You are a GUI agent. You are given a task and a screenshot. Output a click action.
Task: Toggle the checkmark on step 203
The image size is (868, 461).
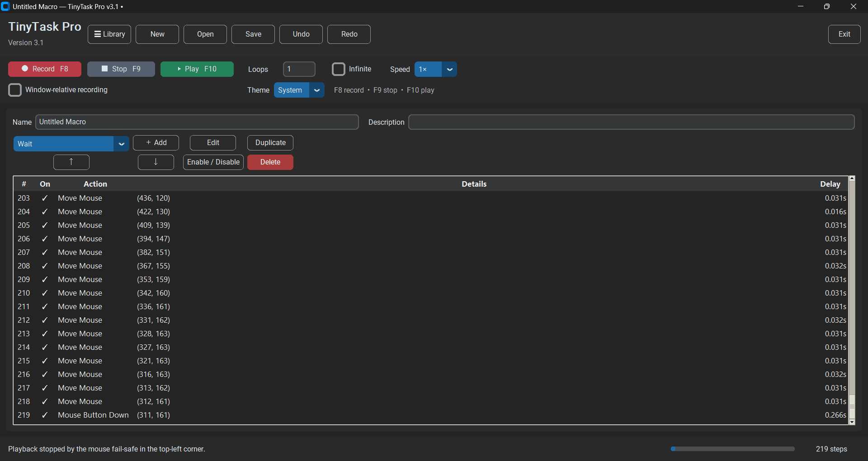(x=45, y=198)
